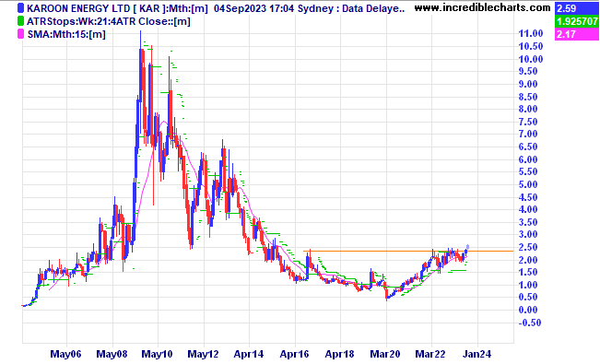600x364 pixels.
Task: Click the pink SMA legend swatch
Action: tap(21, 34)
